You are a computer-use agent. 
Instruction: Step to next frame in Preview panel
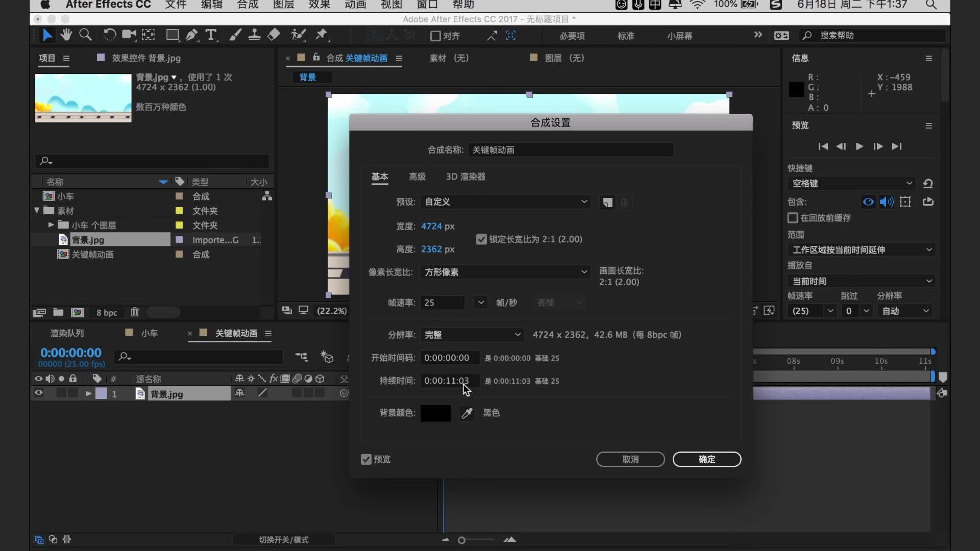click(x=878, y=146)
